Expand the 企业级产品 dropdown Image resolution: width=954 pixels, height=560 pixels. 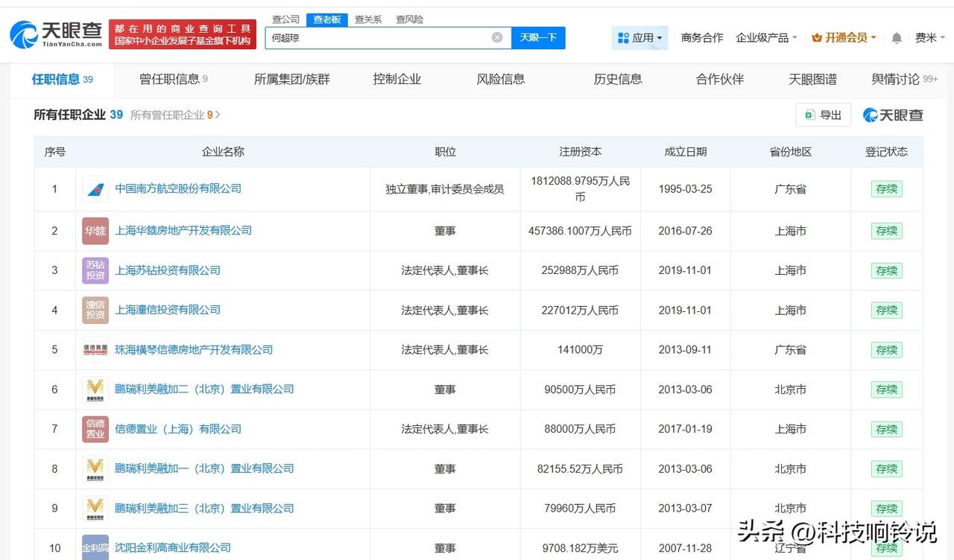(x=766, y=38)
